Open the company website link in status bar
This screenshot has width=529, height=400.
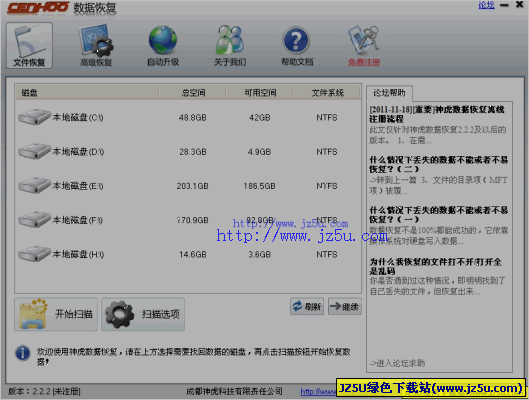pos(318,391)
